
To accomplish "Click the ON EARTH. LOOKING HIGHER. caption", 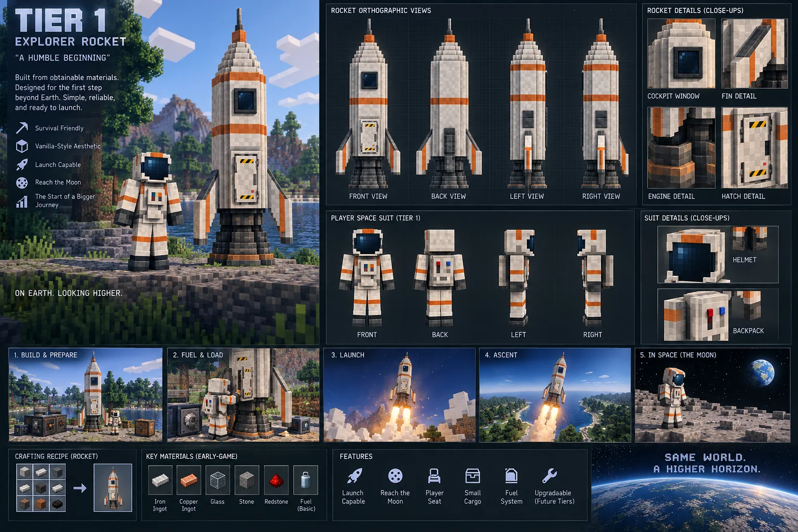I will pos(69,293).
